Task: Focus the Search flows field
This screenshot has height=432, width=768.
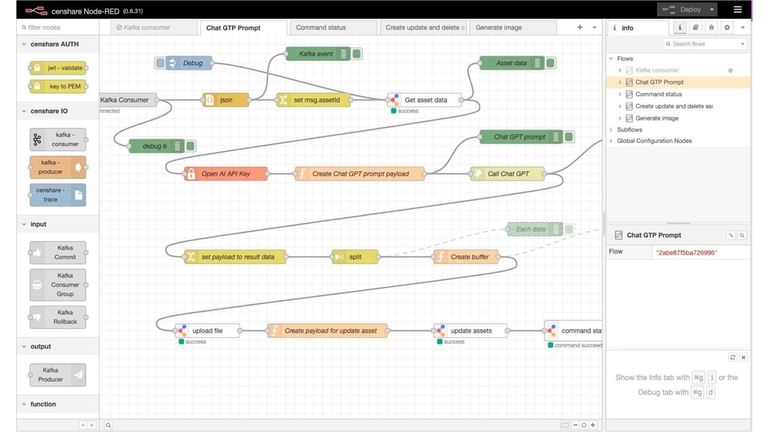Action: (x=701, y=44)
